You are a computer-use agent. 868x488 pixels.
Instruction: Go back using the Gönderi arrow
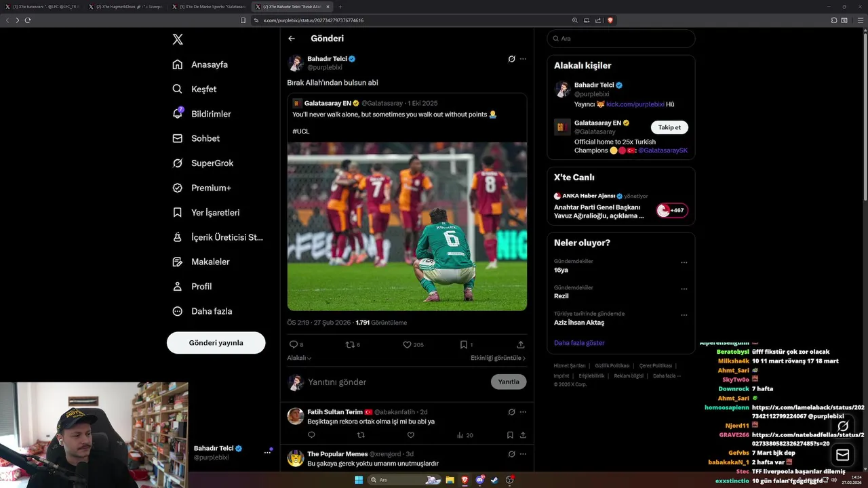pos(292,39)
